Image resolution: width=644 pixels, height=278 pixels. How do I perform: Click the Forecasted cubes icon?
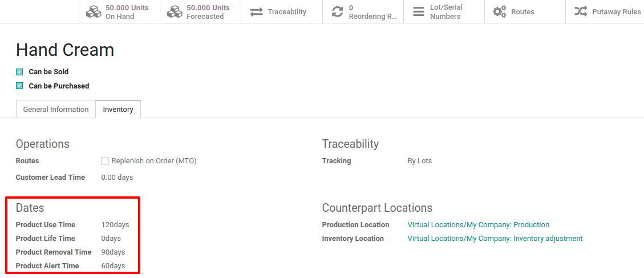[x=175, y=12]
